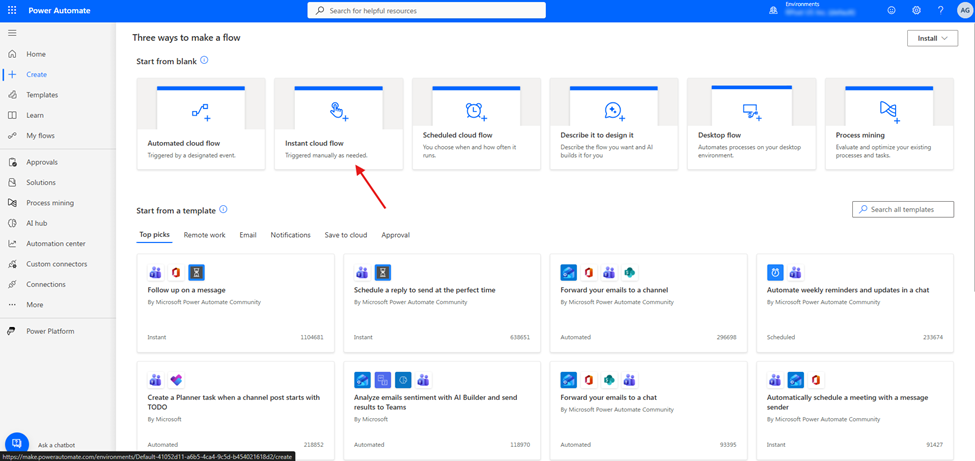Open Settings gear icon in header
The image size is (975, 461).
coord(916,10)
